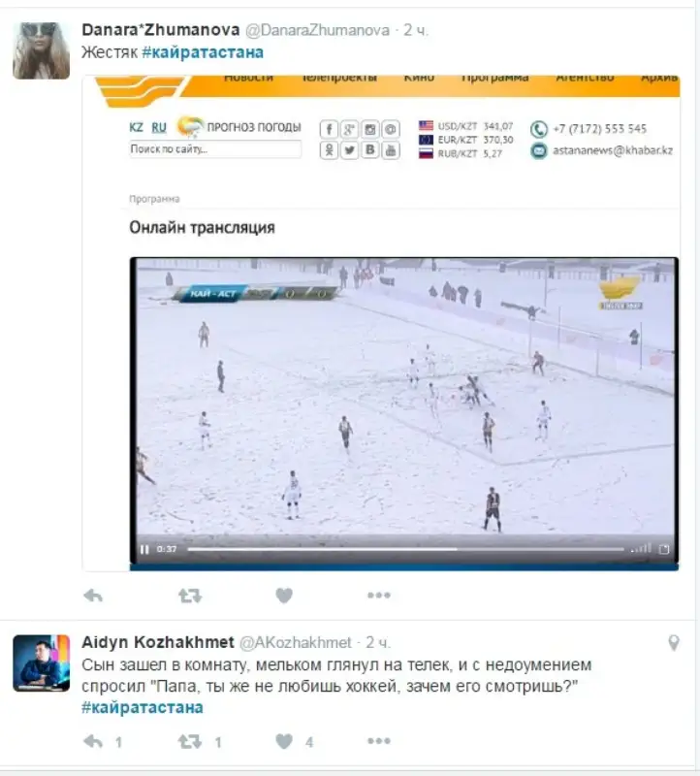Click the video progress bar

[x=405, y=549]
